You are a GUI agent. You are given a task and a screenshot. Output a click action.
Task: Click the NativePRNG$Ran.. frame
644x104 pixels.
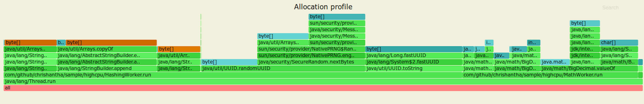click(x=311, y=49)
